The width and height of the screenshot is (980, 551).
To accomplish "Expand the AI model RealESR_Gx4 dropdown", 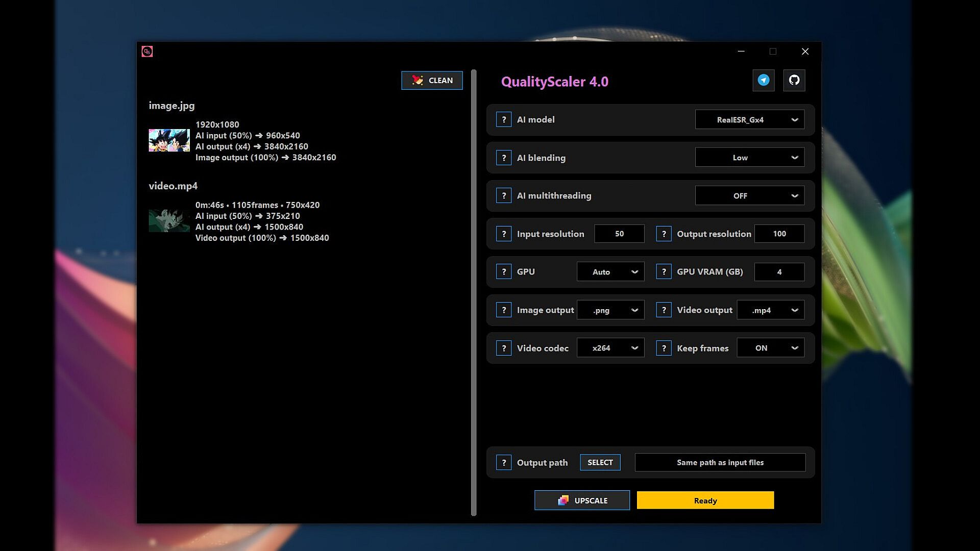I will 749,120.
